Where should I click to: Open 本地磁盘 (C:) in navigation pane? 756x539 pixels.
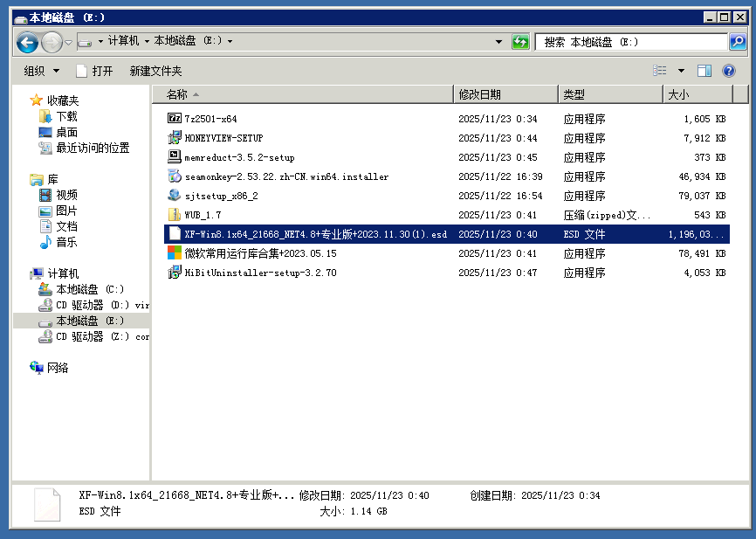pos(90,289)
